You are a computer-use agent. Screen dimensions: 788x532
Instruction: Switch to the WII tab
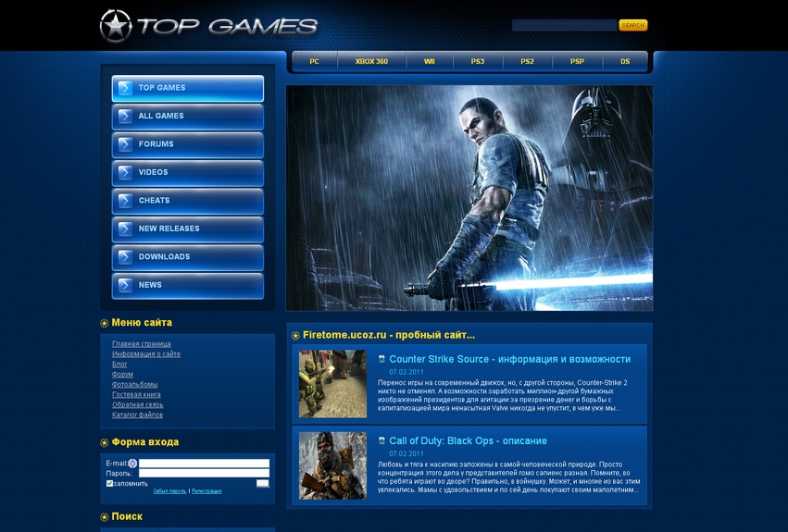[429, 61]
